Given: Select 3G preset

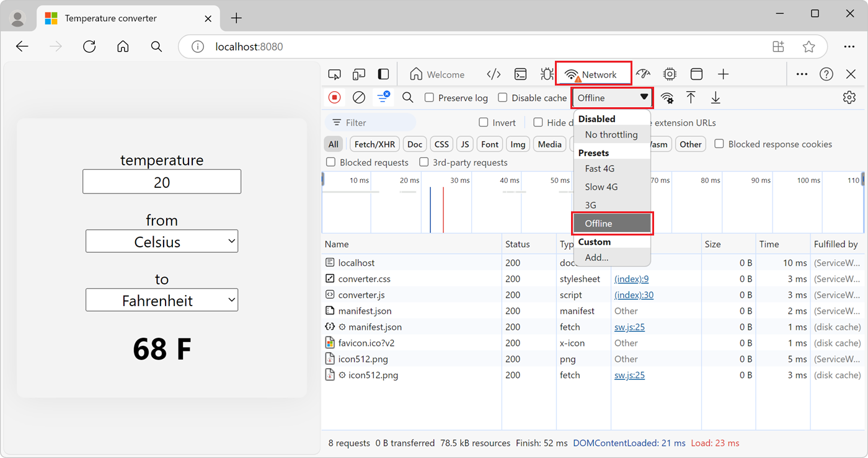Looking at the screenshot, I should pos(611,205).
